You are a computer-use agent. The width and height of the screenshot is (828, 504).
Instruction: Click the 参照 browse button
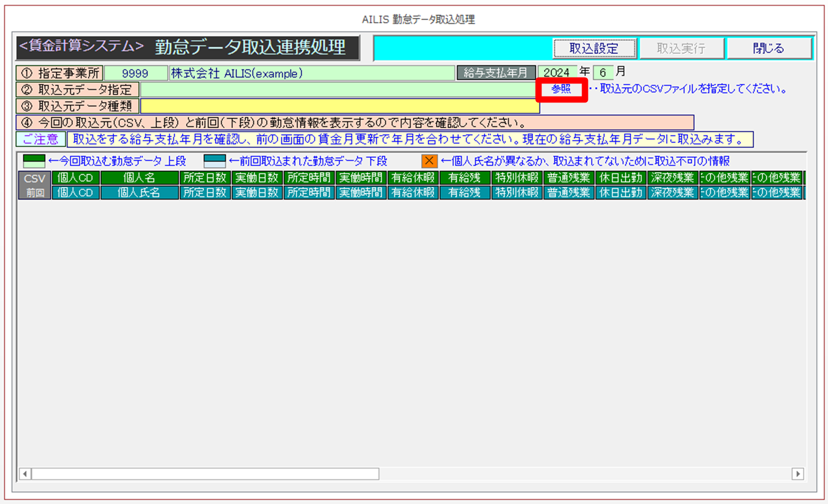coord(561,89)
